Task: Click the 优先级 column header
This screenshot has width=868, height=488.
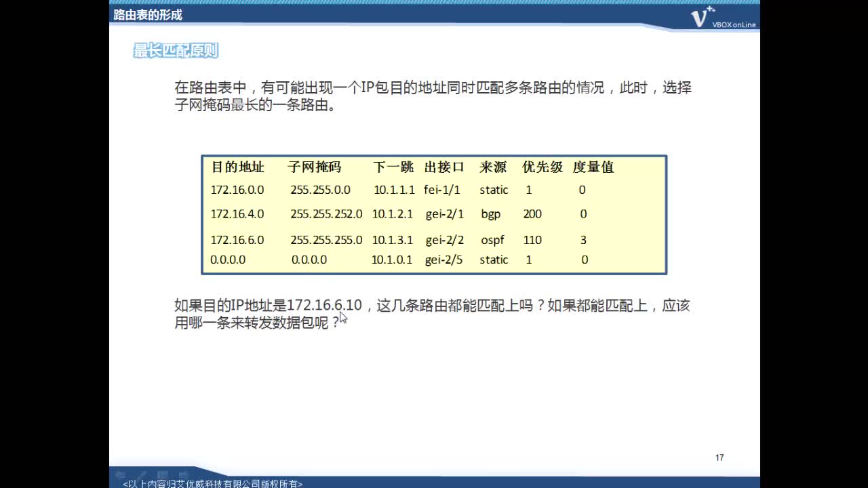Action: coord(542,167)
